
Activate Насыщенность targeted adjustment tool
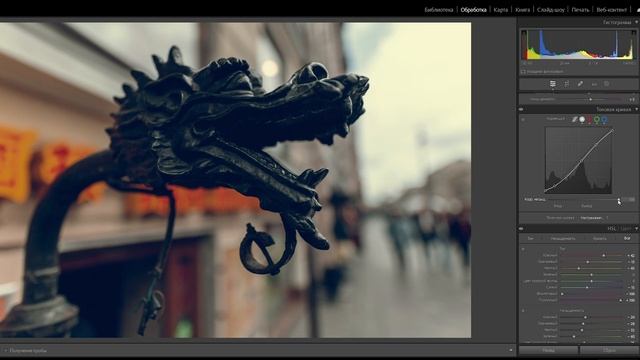coord(523,311)
